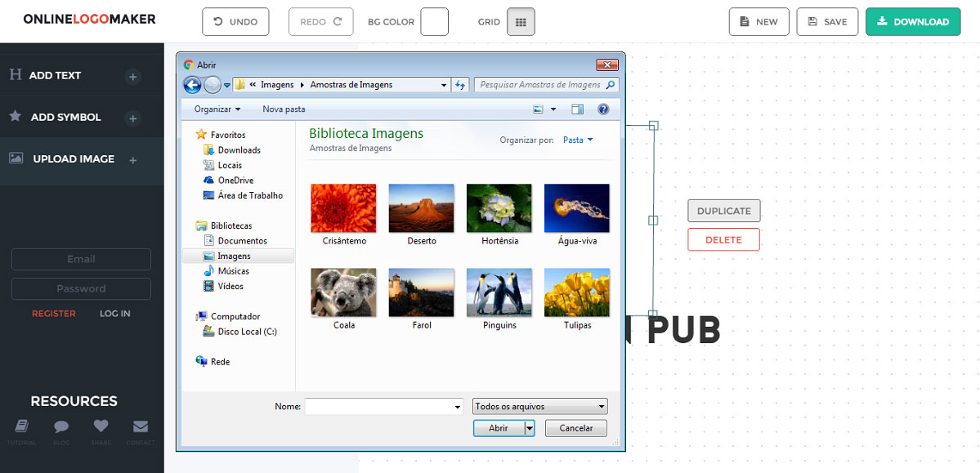The width and height of the screenshot is (980, 473).
Task: Select the Coala image thumbnail
Action: click(343, 292)
